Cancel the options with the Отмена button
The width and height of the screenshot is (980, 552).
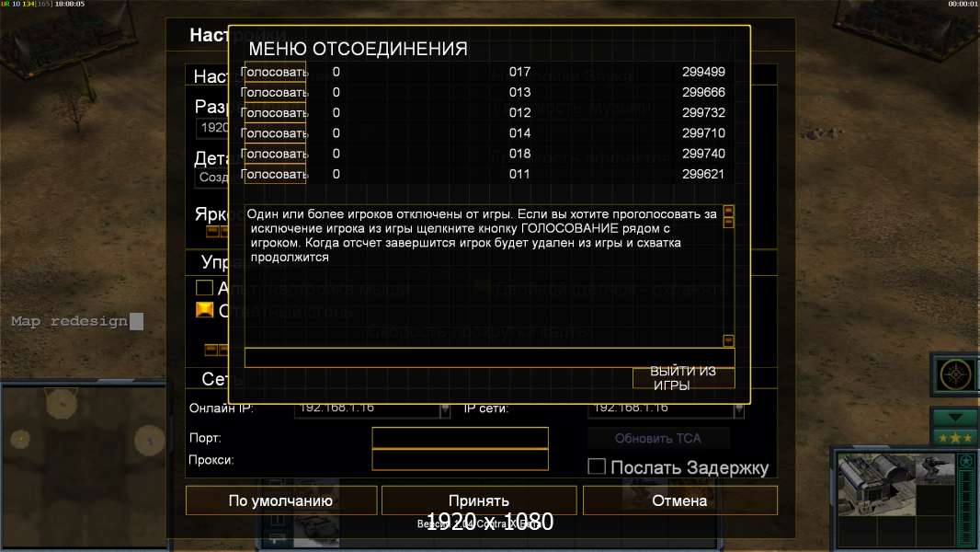click(x=680, y=500)
